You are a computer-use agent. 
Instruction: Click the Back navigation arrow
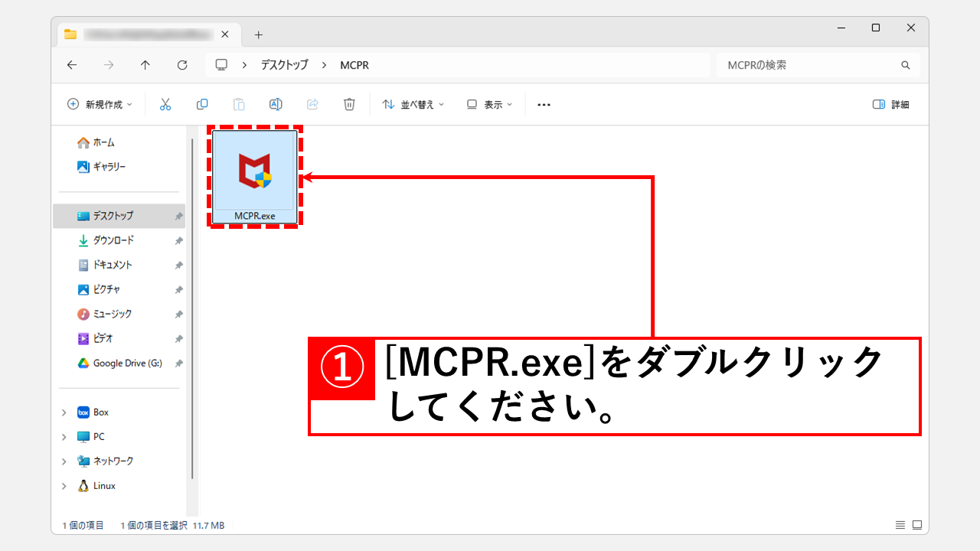71,65
